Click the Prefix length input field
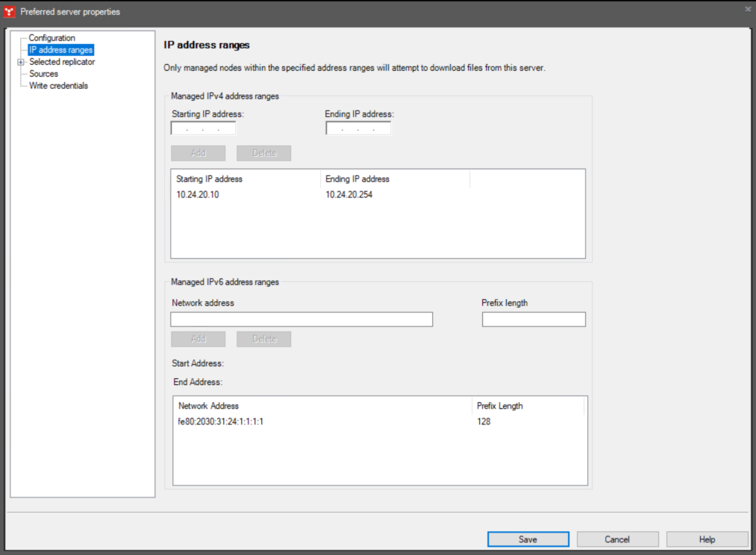This screenshot has width=756, height=555. point(534,319)
